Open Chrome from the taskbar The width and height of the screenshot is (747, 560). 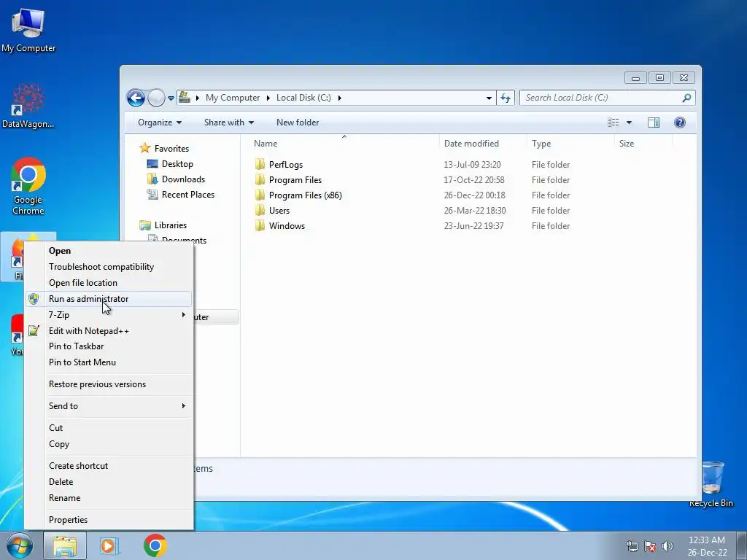155,545
